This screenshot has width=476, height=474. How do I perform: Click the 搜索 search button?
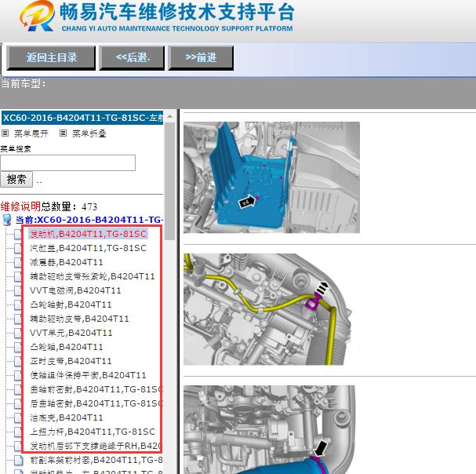pos(16,179)
